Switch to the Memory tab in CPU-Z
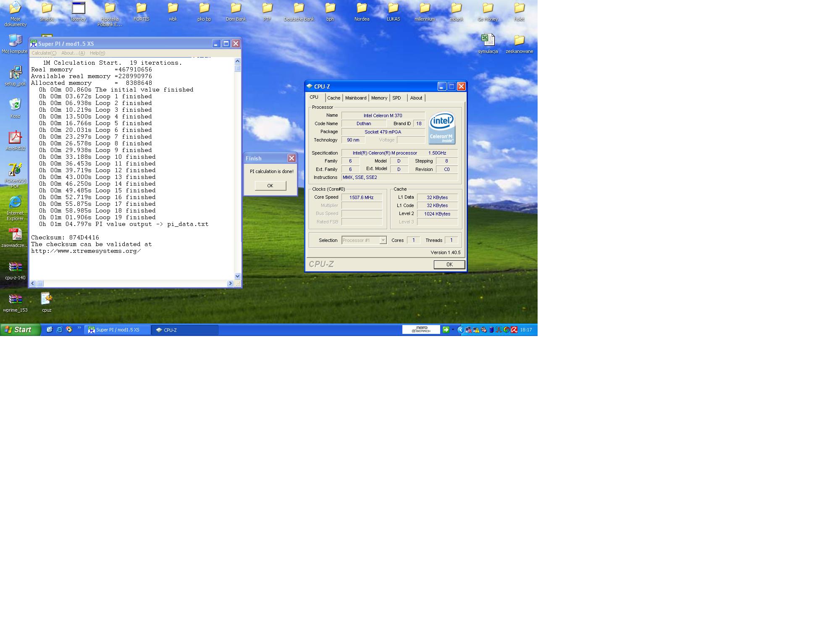The width and height of the screenshot is (840, 630). click(379, 98)
